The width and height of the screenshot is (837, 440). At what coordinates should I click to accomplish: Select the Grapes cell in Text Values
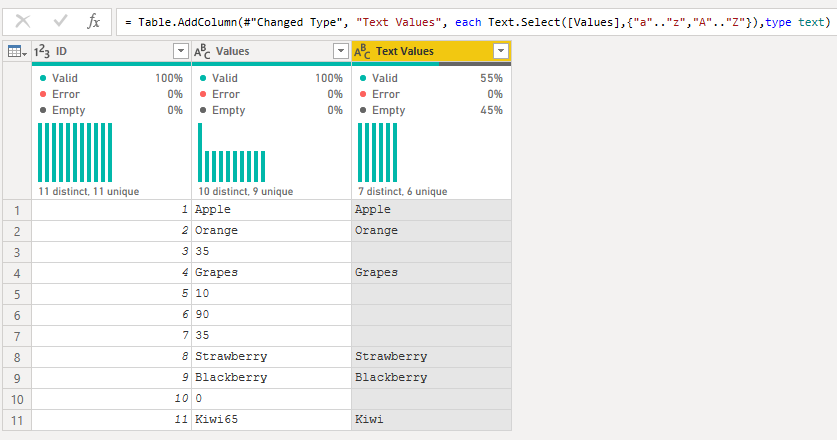tap(431, 273)
